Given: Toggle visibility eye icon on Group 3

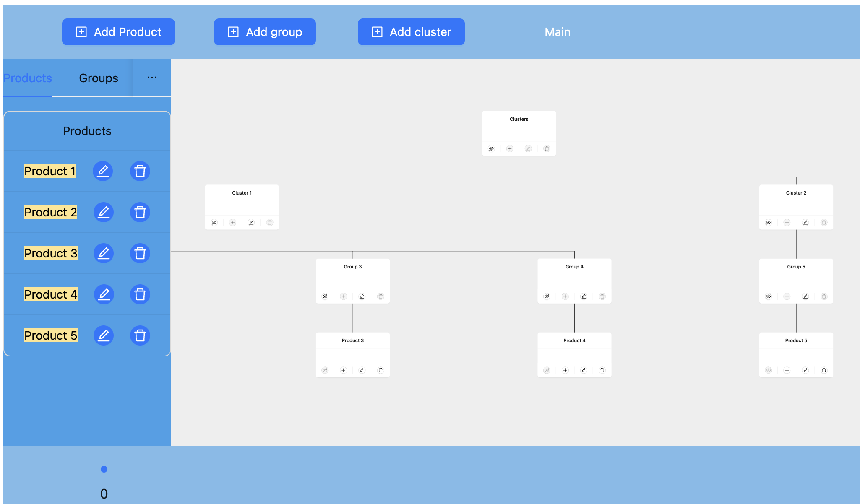Looking at the screenshot, I should tap(325, 296).
